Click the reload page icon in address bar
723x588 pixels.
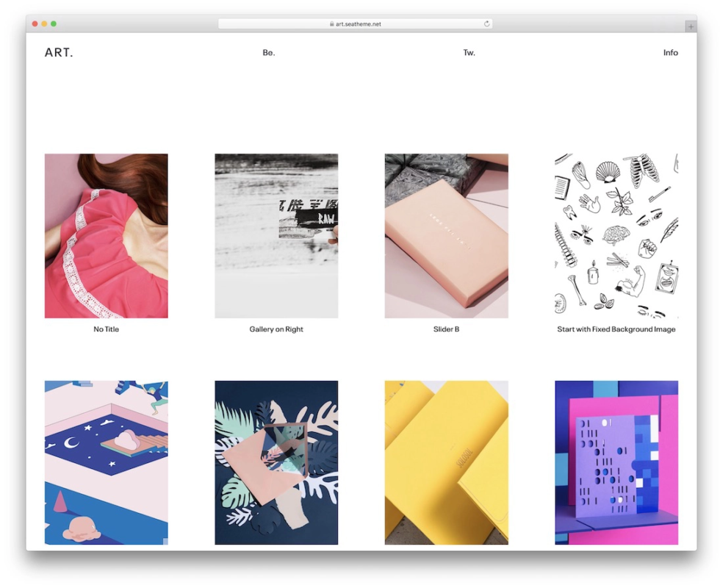click(486, 24)
